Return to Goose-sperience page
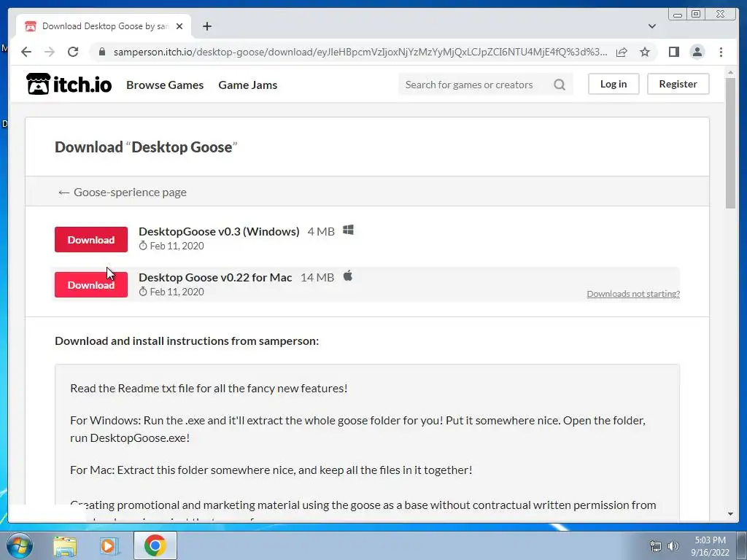Image resolution: width=747 pixels, height=560 pixels. tap(122, 192)
